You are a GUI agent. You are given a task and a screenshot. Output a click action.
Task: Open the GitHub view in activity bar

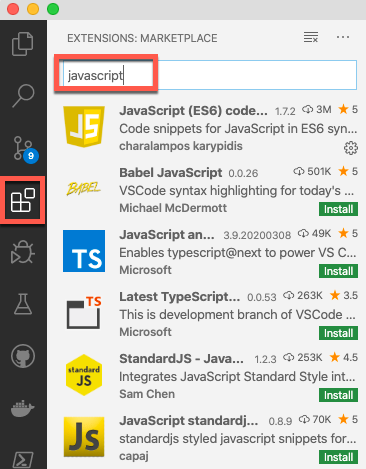(23, 356)
